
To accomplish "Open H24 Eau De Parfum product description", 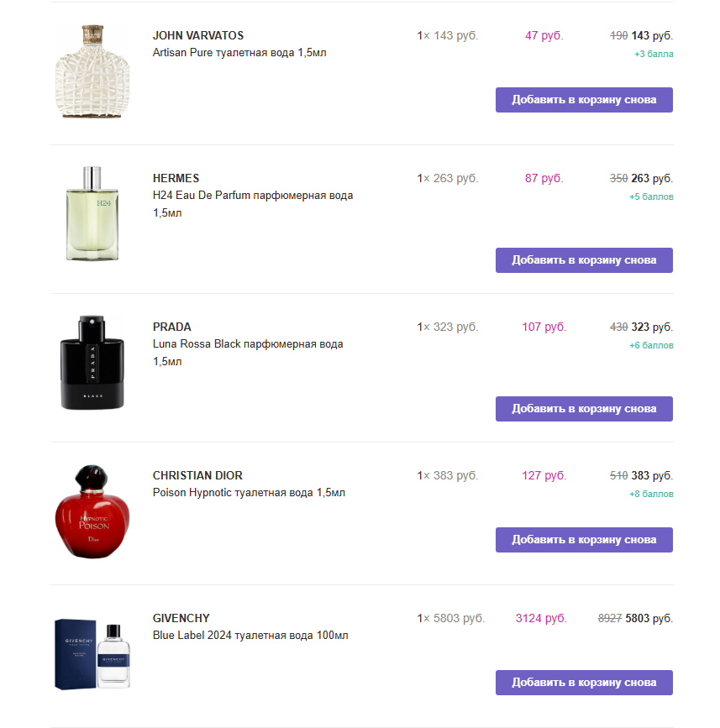I will (x=252, y=195).
